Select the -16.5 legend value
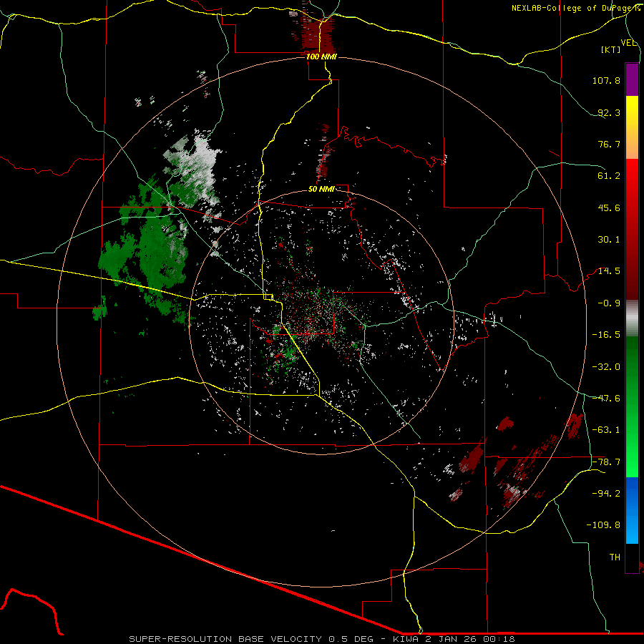 click(606, 335)
